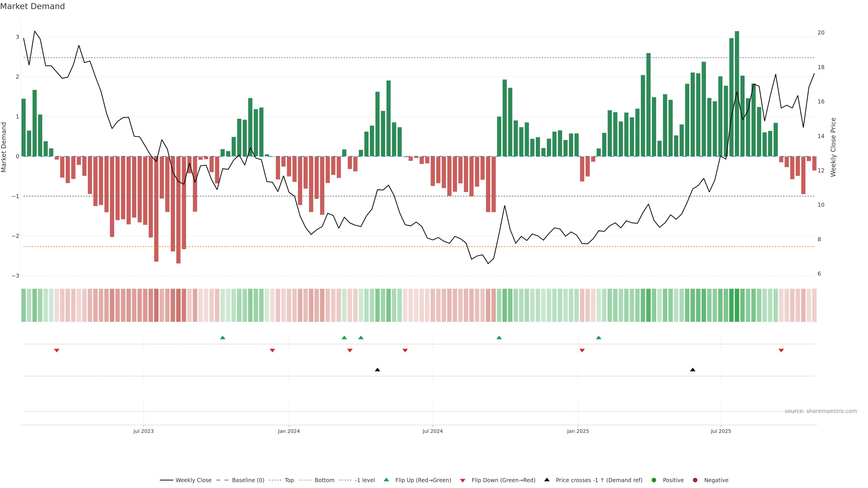
Task: Click the Jan 2024 axis label
Action: tap(289, 431)
